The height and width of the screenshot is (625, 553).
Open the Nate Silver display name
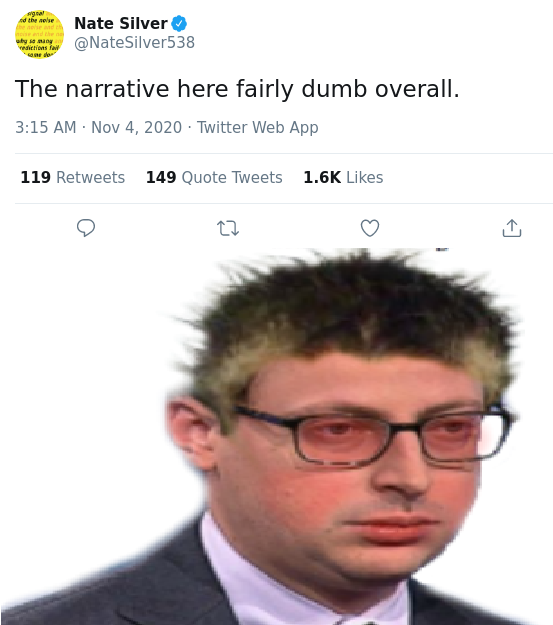(x=121, y=23)
